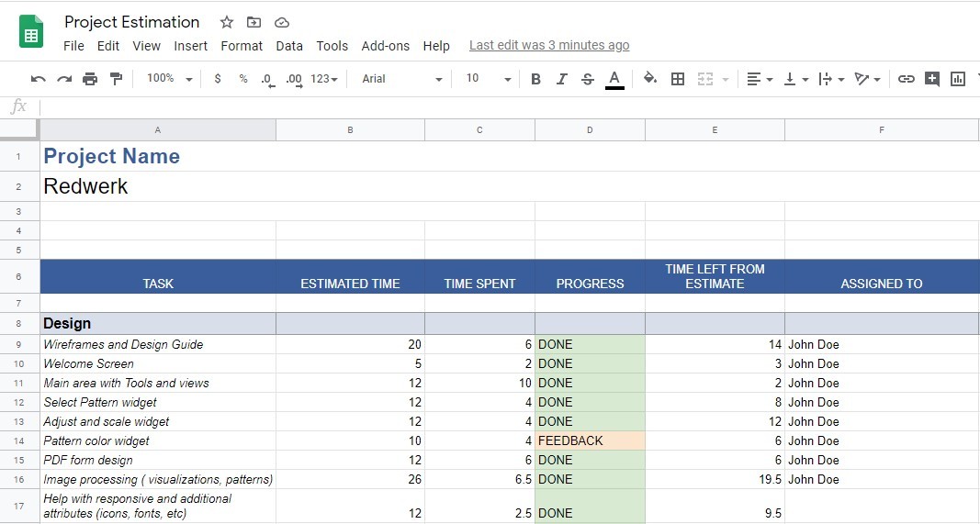980x524 pixels.
Task: Toggle bold formatting
Action: (x=535, y=79)
